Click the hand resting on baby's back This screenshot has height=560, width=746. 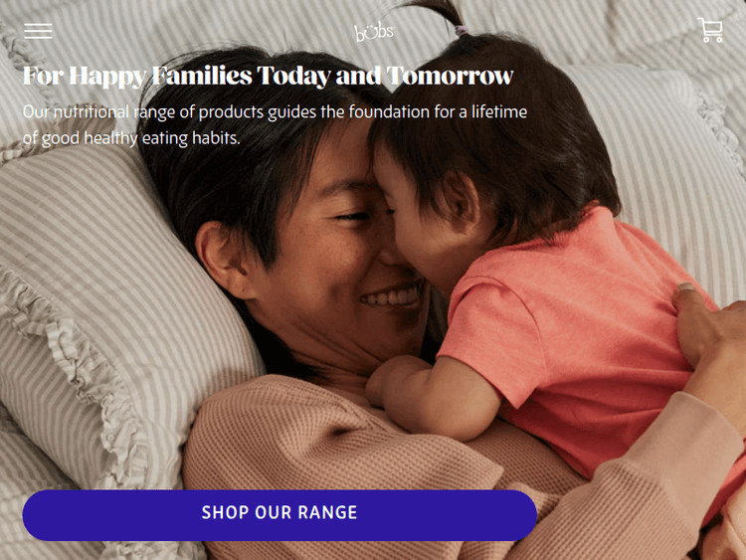[x=711, y=333]
